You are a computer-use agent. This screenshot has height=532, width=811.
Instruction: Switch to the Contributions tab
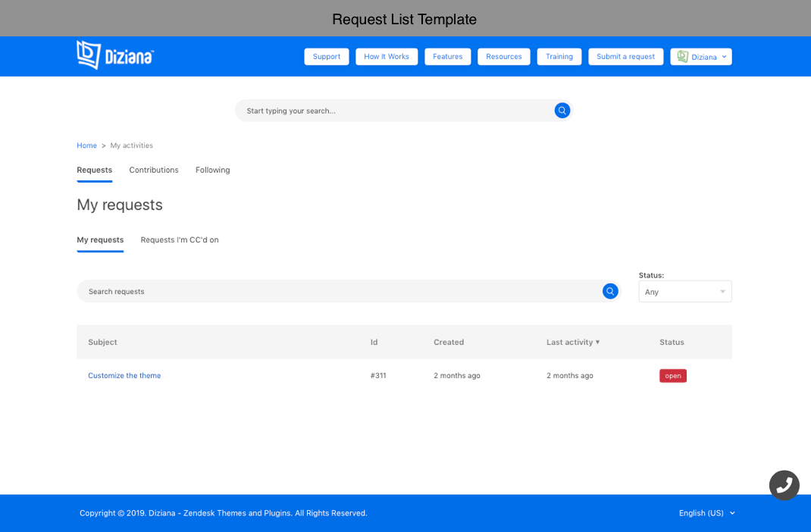(154, 170)
